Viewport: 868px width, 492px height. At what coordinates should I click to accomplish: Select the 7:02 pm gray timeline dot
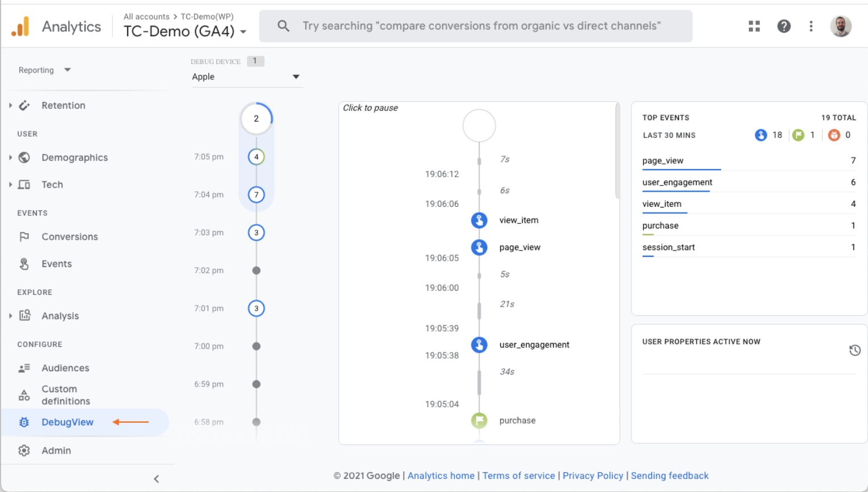click(x=256, y=270)
